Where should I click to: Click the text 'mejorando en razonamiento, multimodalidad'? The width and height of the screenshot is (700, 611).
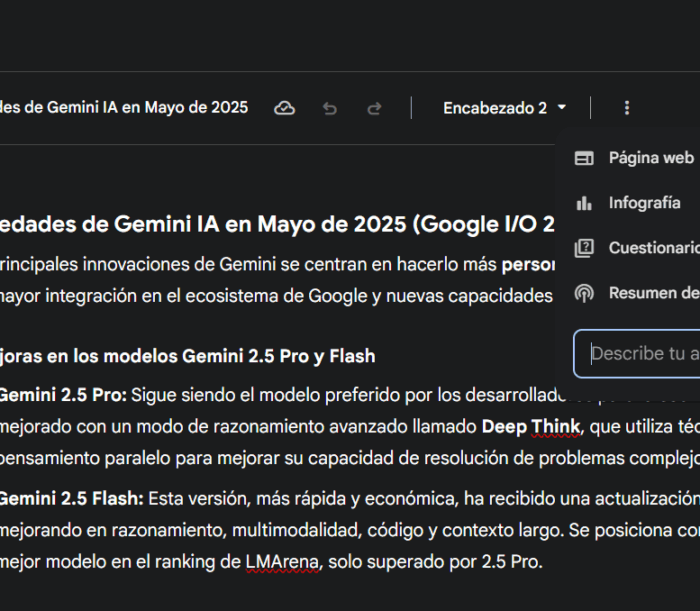click(180, 530)
